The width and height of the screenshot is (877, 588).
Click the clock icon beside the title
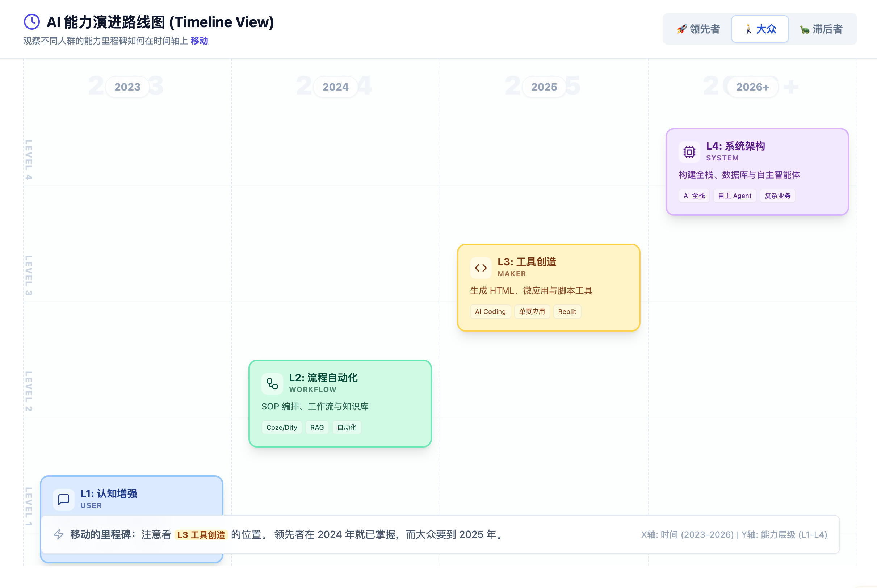(x=32, y=22)
